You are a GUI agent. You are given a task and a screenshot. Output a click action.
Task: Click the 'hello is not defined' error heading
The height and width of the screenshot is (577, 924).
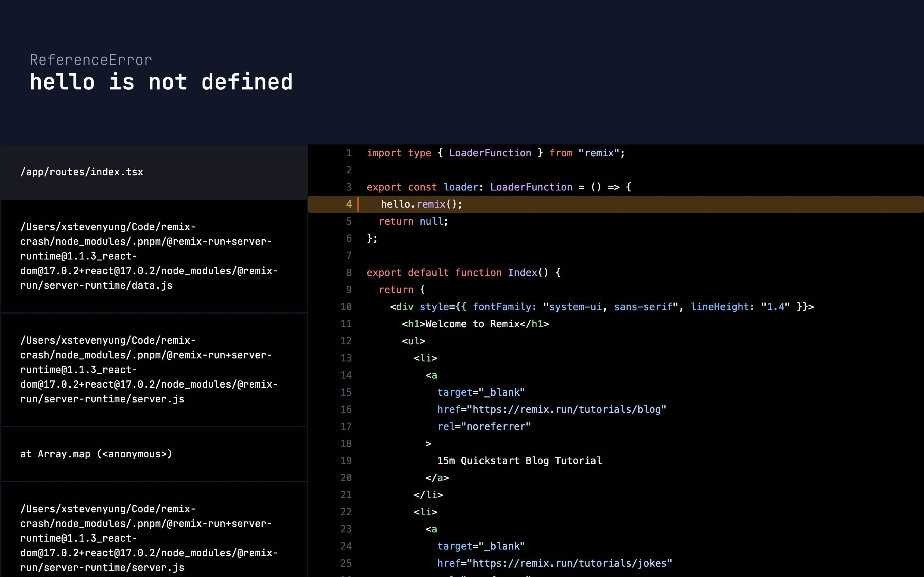[x=161, y=82]
